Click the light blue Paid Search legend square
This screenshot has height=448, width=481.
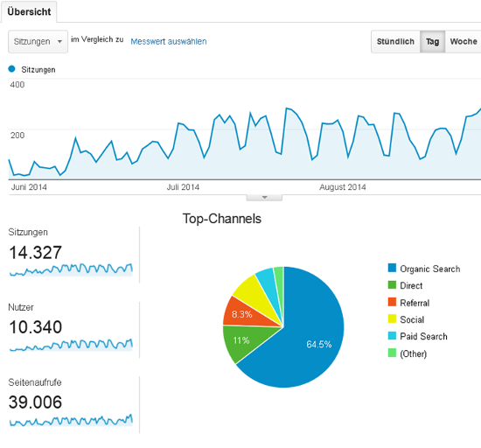pos(392,336)
